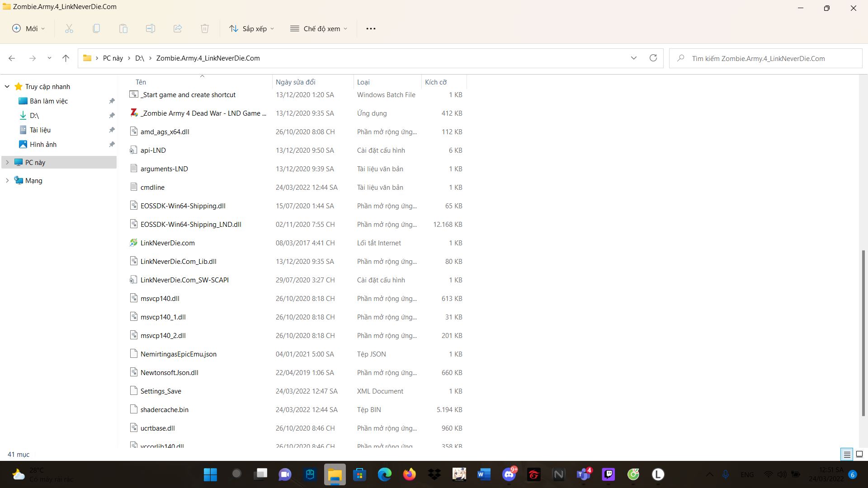Screen dimensions: 868x488
Task: Click D:\ in the address breadcrumb
Action: 139,58
